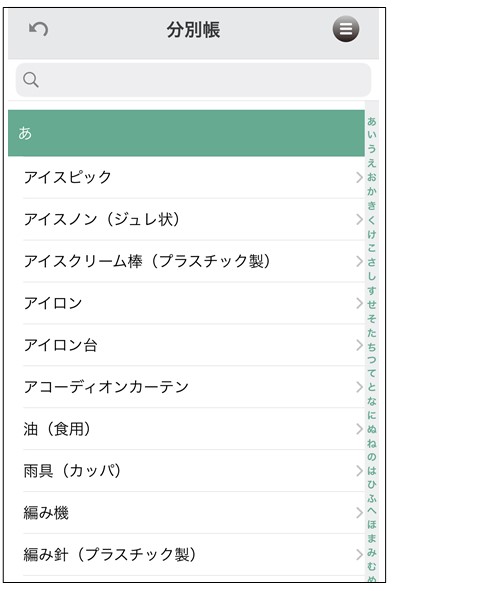Viewport: 495px width, 591px height.
Task: Open chevron for 編み針（プラスチック製）
Action: pyautogui.click(x=359, y=554)
